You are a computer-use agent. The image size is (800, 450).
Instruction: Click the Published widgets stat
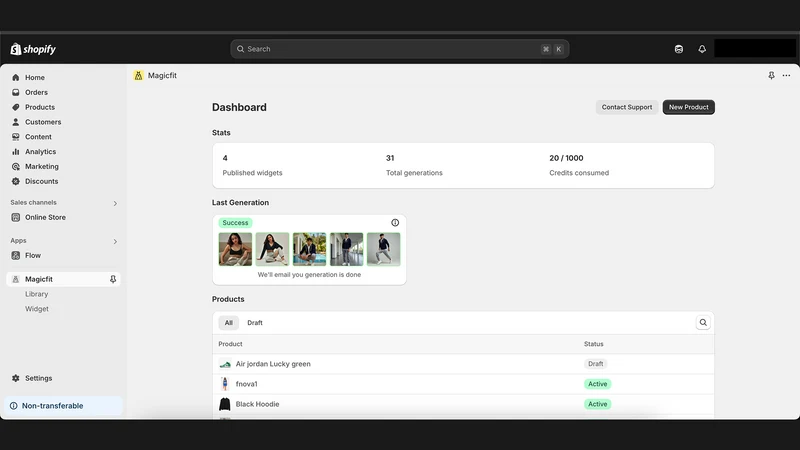tap(252, 165)
